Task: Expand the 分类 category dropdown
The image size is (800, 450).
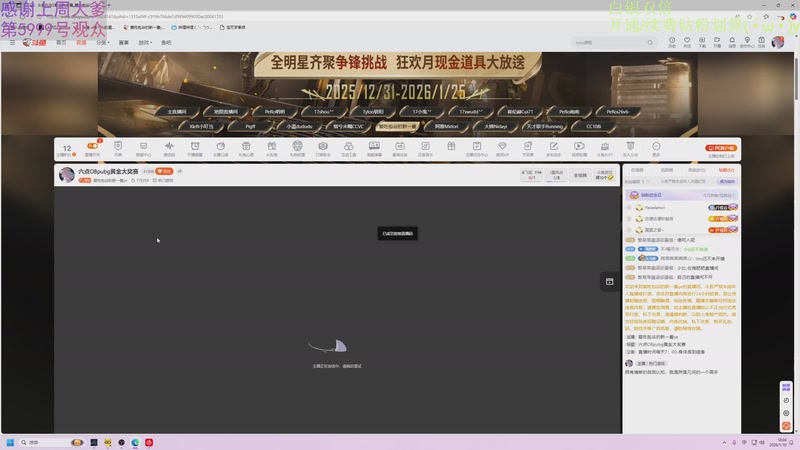Action: [x=103, y=43]
